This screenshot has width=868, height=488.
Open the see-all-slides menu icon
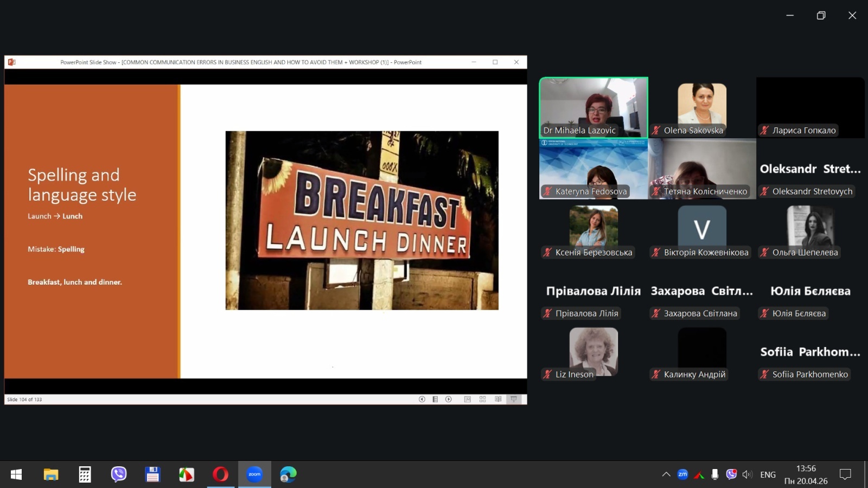click(435, 399)
